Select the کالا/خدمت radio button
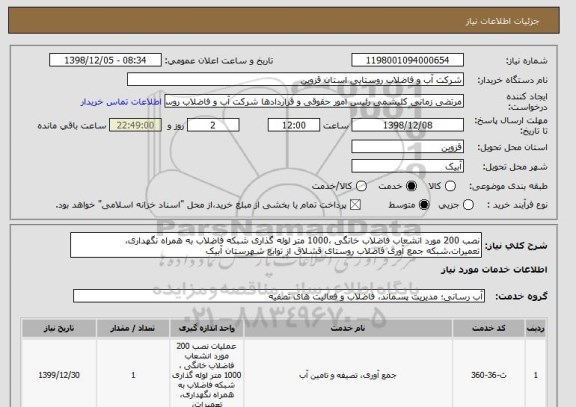Screen dimensions: 576x407 pyautogui.click(x=361, y=186)
